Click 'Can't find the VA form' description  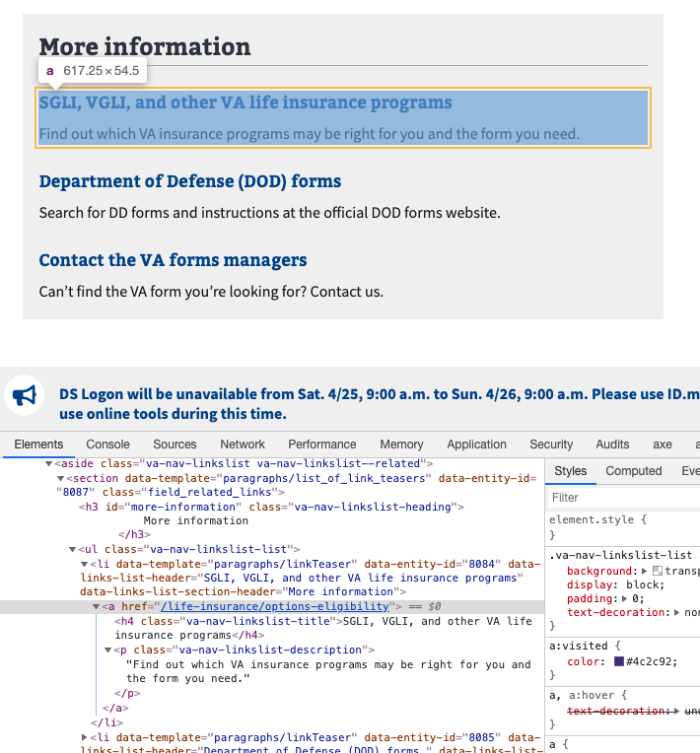[x=211, y=292]
